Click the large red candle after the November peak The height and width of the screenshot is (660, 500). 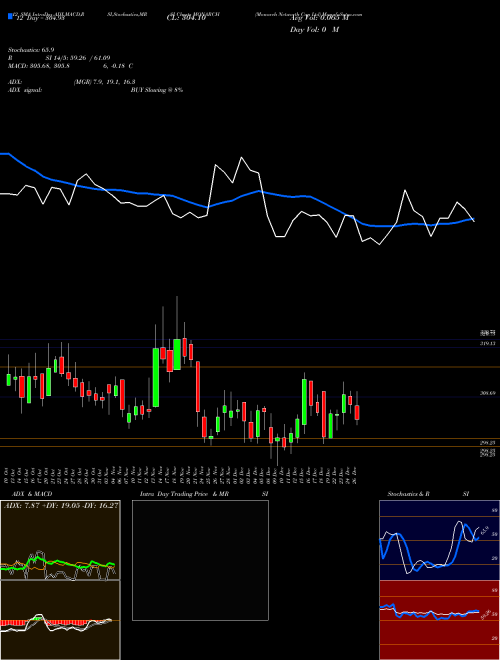point(197,386)
